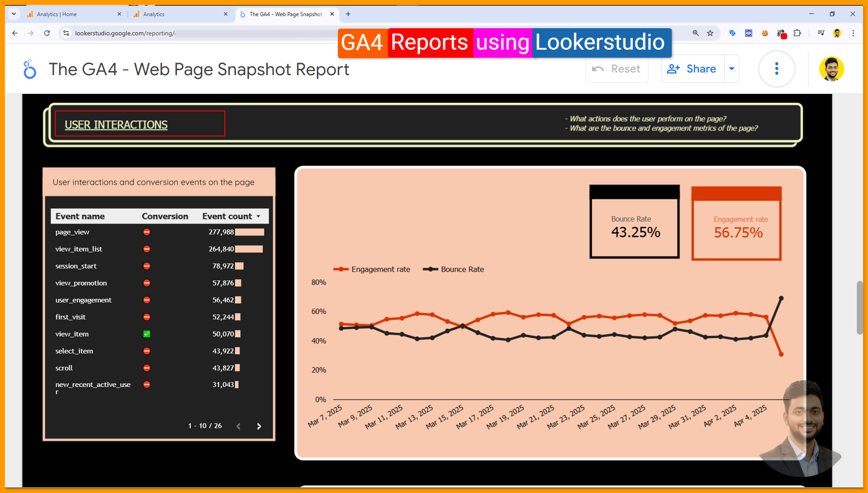The width and height of the screenshot is (868, 493).
Task: Go to next page of events table
Action: (x=259, y=426)
